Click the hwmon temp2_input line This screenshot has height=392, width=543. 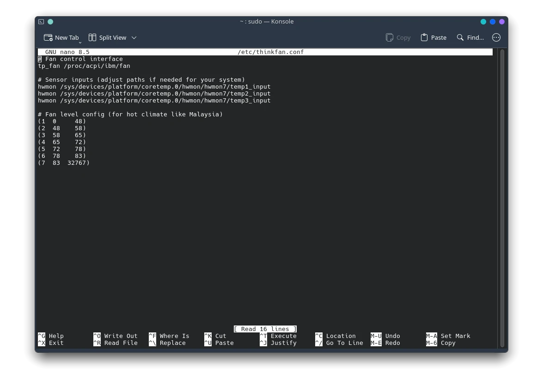click(154, 93)
